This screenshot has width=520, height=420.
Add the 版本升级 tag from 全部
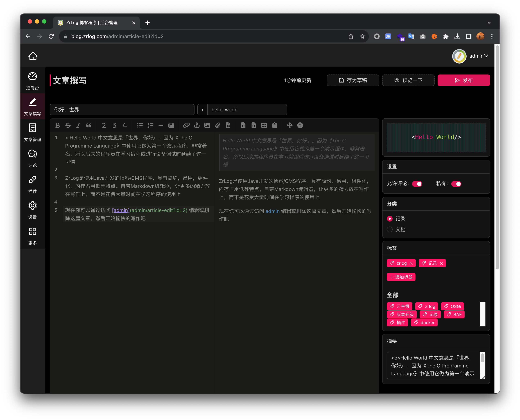[x=402, y=315]
